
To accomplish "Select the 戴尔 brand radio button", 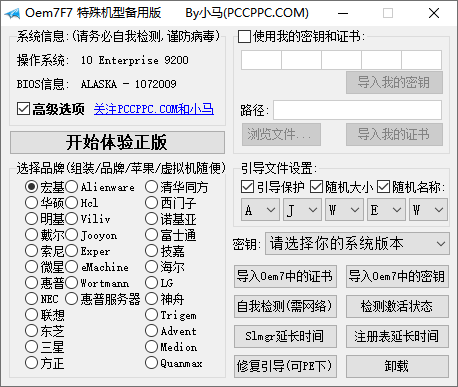I will (31, 235).
